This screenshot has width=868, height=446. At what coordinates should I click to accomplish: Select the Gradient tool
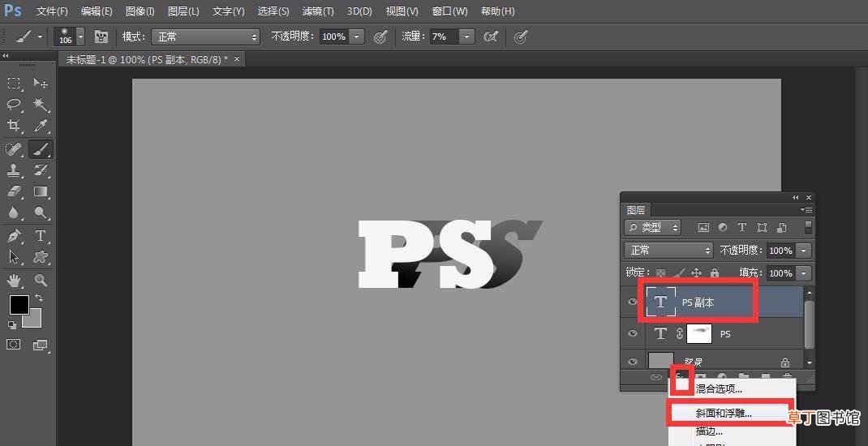(x=41, y=191)
